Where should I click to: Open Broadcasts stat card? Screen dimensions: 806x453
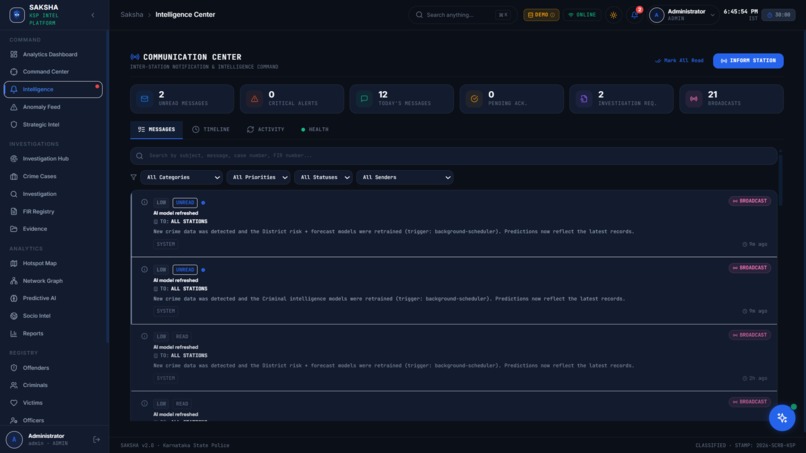pos(731,99)
